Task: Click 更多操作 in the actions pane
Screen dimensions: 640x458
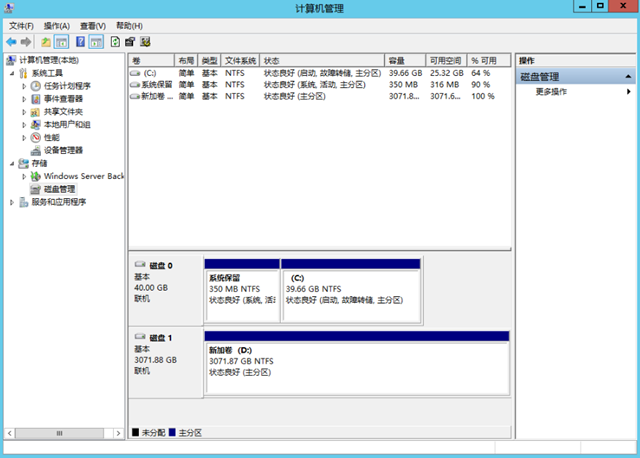Action: pyautogui.click(x=551, y=92)
